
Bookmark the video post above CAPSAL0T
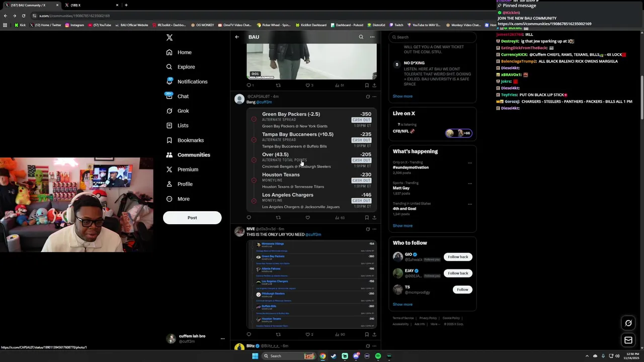point(367,85)
